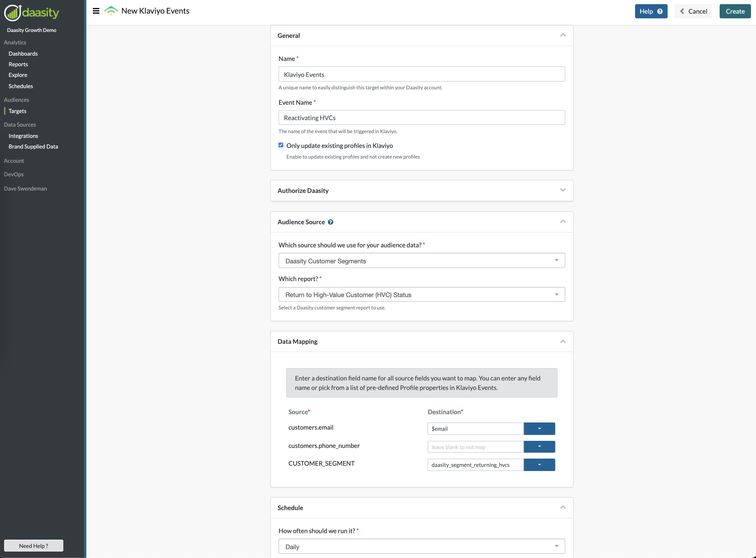756x558 pixels.
Task: Open Reports in the sidebar
Action: [18, 64]
